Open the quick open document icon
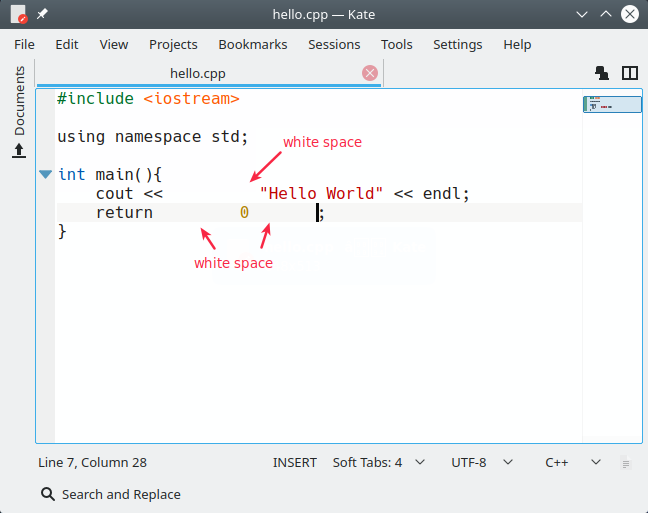The height and width of the screenshot is (513, 648). click(602, 73)
